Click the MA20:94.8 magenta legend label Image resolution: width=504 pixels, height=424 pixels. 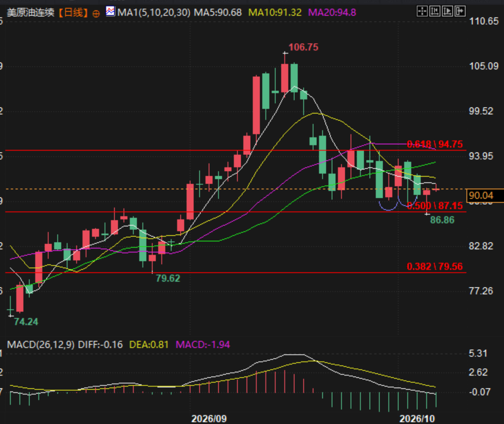tap(332, 13)
